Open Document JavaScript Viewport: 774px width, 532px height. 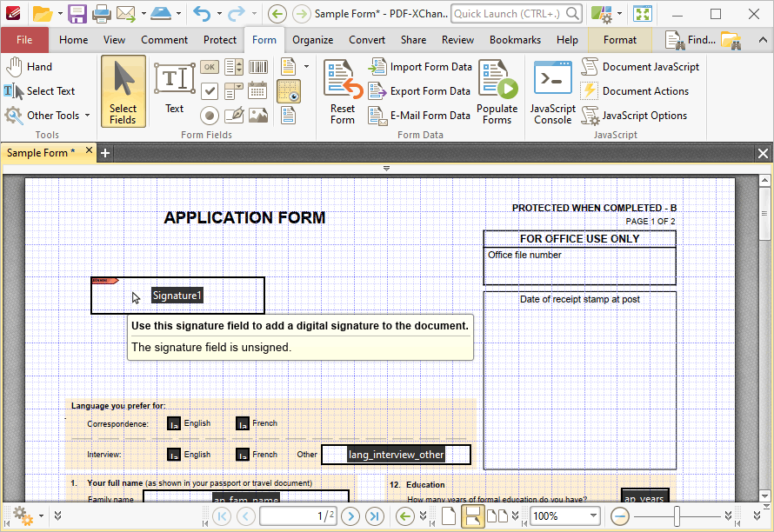pos(640,67)
